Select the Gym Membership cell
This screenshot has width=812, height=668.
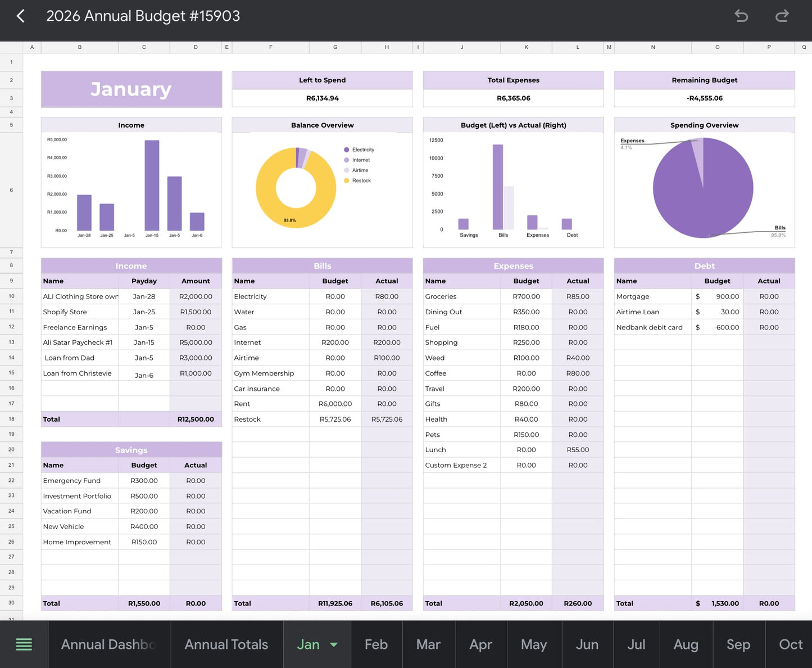tap(271, 373)
